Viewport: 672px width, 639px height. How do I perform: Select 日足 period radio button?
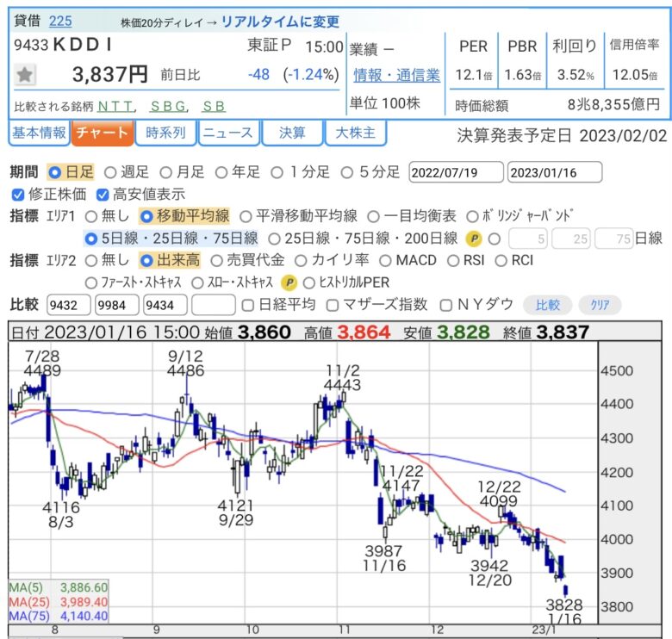click(x=55, y=172)
